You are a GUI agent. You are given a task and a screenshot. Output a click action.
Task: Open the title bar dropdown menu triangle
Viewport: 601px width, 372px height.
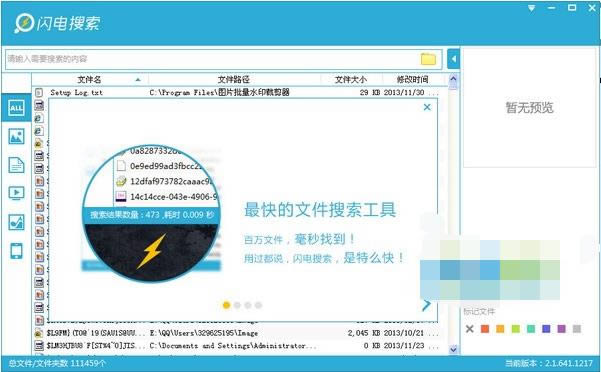coord(531,8)
